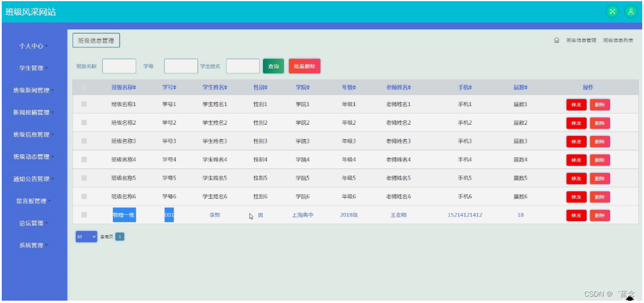Click the red 批量删除 button
Screen dimensions: 644x303
coord(304,66)
